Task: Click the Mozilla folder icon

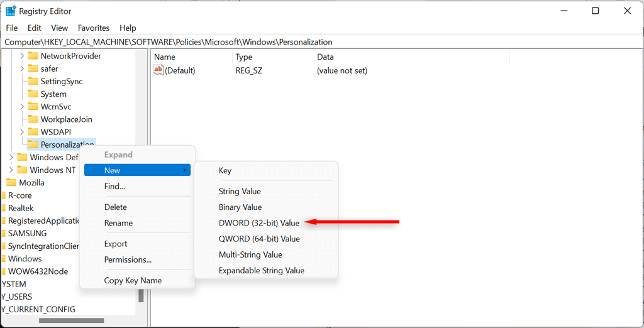Action: [x=11, y=183]
